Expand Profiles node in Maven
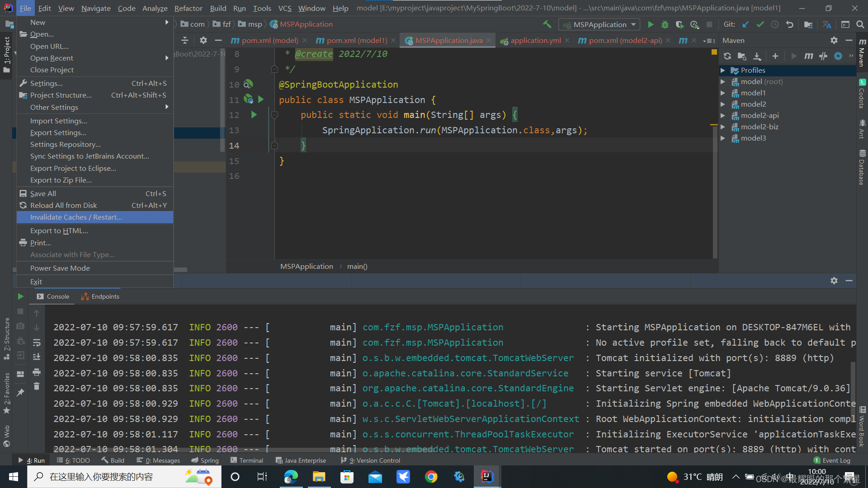The width and height of the screenshot is (868, 488). [722, 70]
